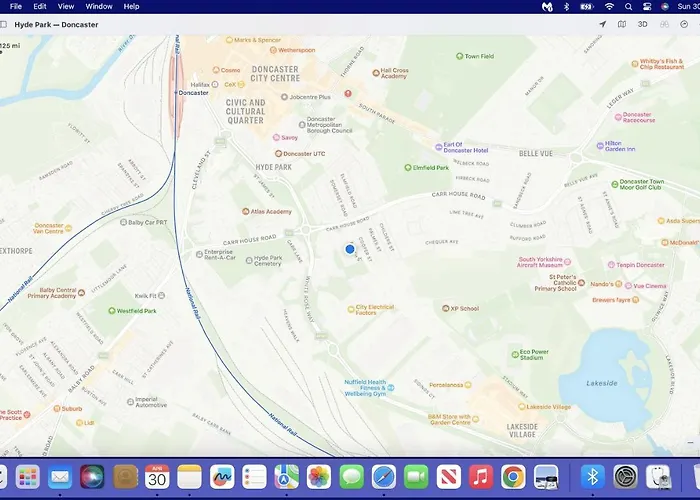This screenshot has width=700, height=500.
Task: Select the Cosmo restaurant marker
Action: [216, 70]
